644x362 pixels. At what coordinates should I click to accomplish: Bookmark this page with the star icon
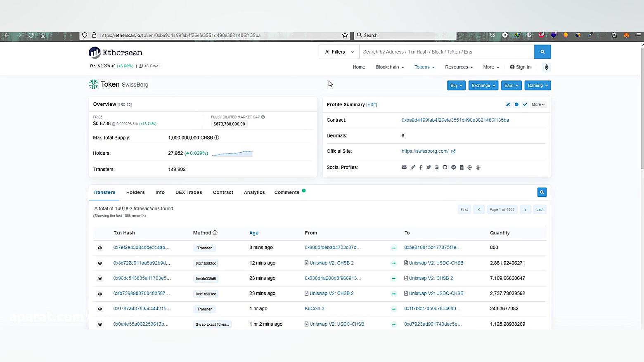click(x=345, y=35)
